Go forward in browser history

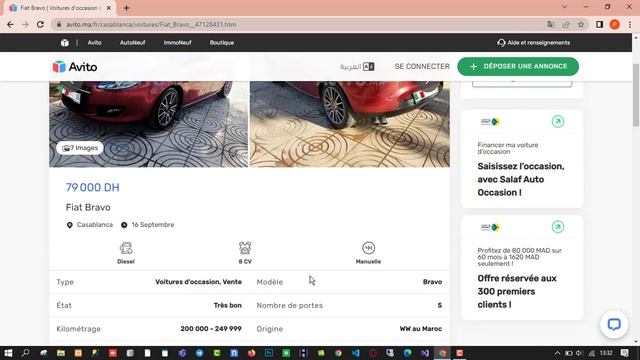point(25,24)
